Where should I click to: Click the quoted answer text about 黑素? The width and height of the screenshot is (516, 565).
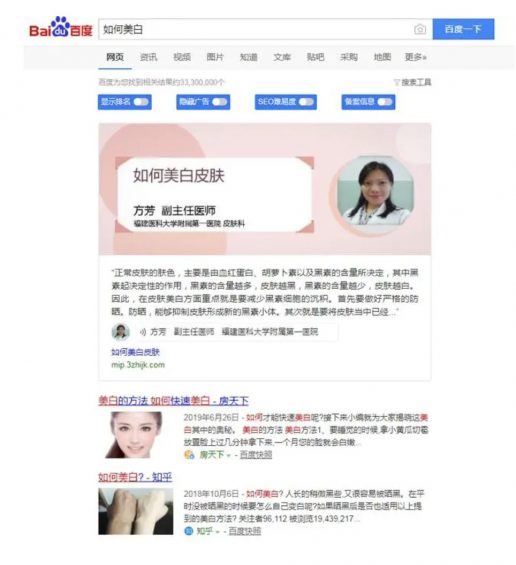click(x=265, y=292)
